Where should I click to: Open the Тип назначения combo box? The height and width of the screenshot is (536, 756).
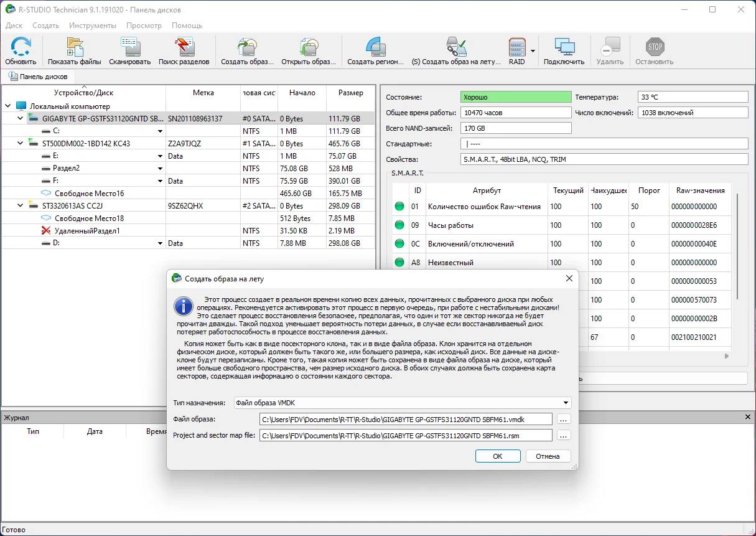tap(403, 403)
